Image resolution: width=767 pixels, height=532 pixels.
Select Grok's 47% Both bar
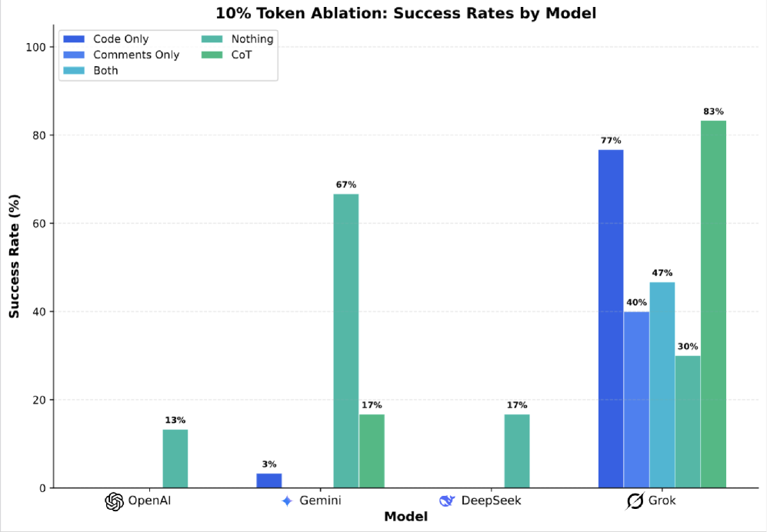tap(662, 384)
